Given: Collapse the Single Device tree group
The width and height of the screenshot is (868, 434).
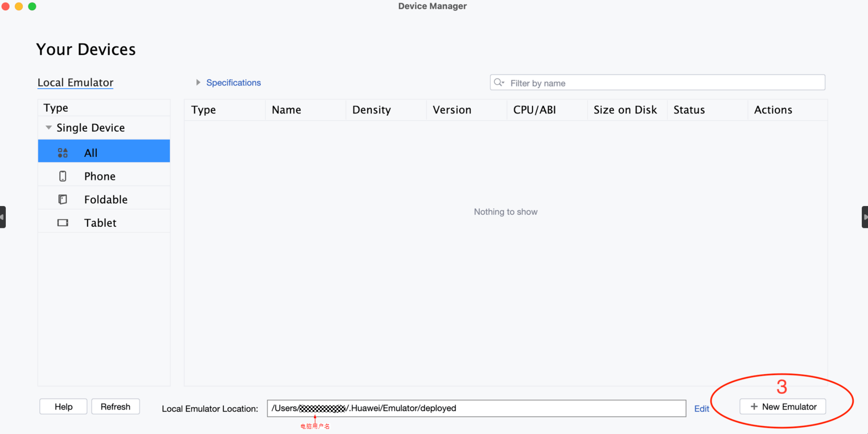Looking at the screenshot, I should point(49,128).
